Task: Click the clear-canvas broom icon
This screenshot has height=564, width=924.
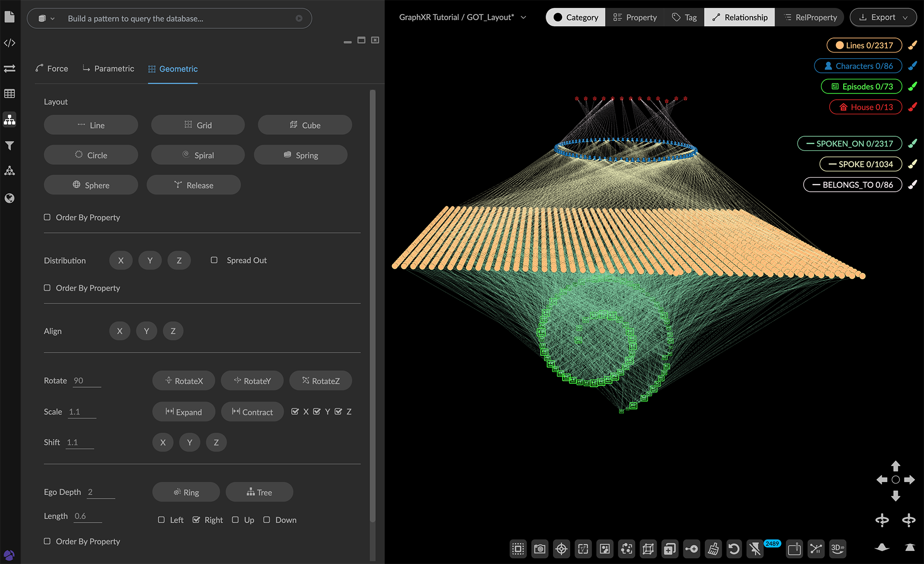Action: tap(713, 549)
